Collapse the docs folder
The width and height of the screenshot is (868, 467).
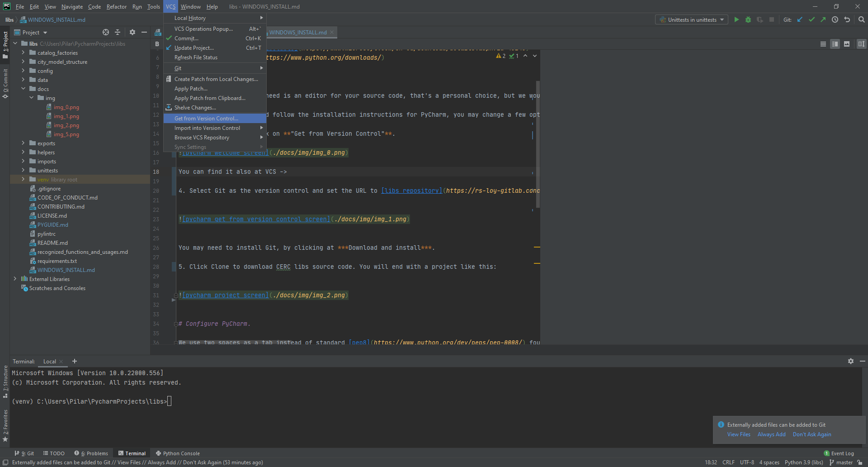(x=23, y=89)
